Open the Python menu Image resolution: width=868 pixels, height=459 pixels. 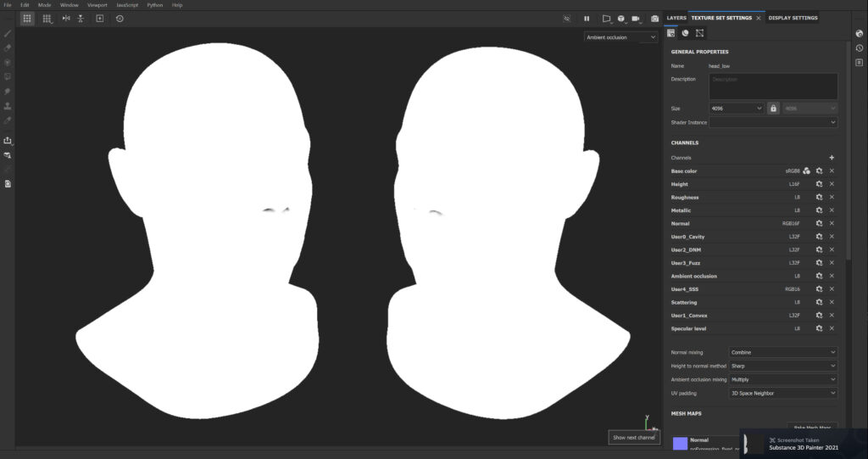pos(155,5)
